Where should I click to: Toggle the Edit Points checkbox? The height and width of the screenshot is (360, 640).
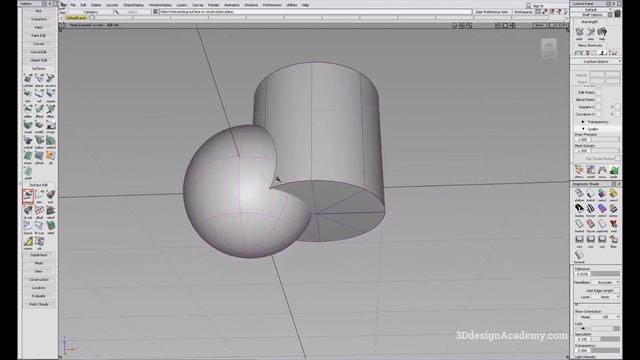click(598, 93)
